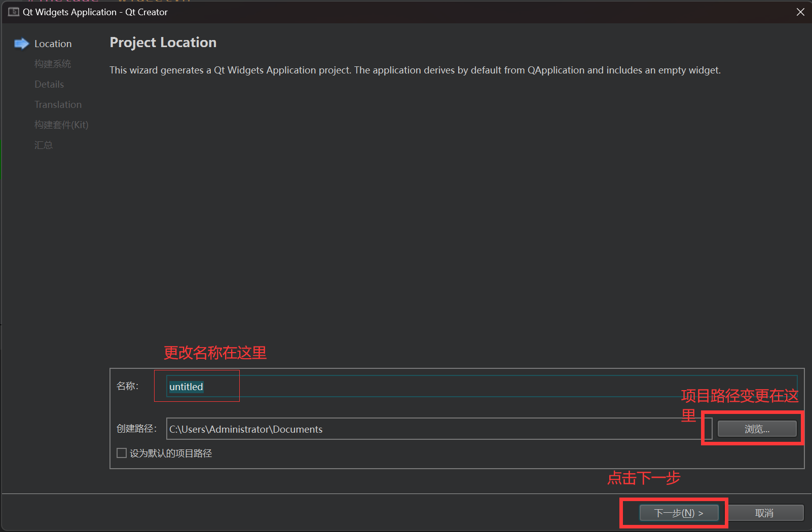
Task: Open the 构建套件(Kit) wizard step
Action: [x=61, y=125]
